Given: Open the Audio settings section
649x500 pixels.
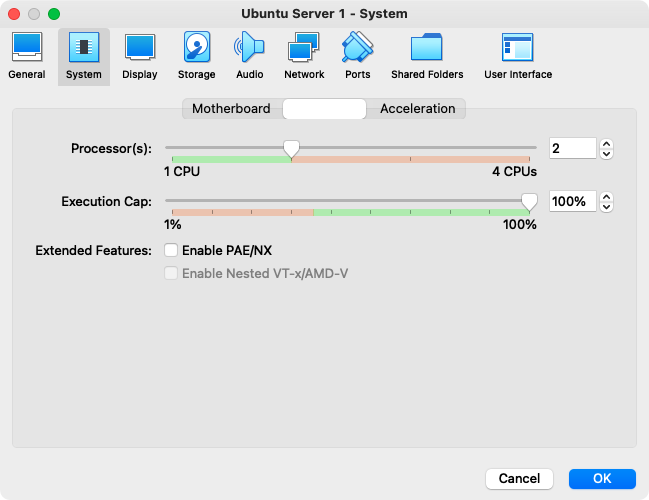Looking at the screenshot, I should point(250,55).
